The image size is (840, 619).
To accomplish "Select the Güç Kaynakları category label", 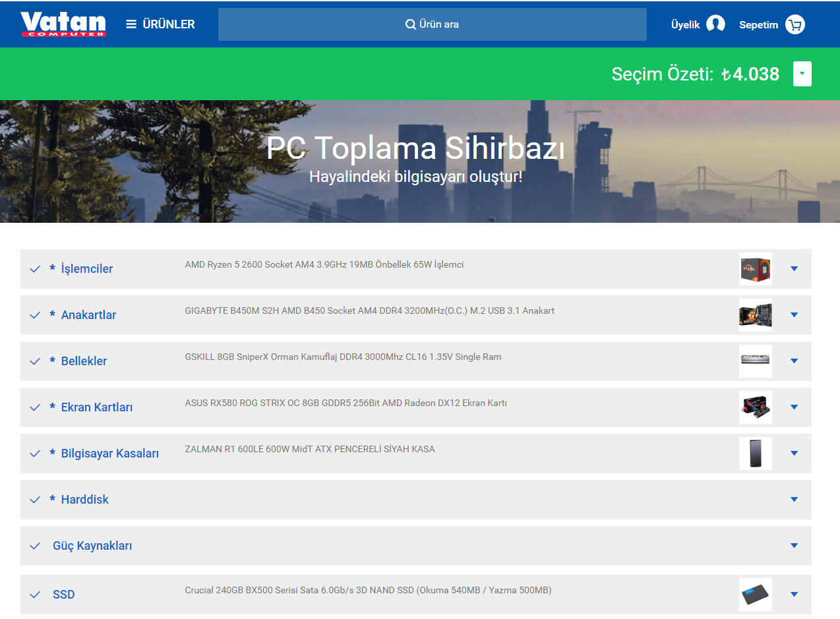I will [92, 546].
